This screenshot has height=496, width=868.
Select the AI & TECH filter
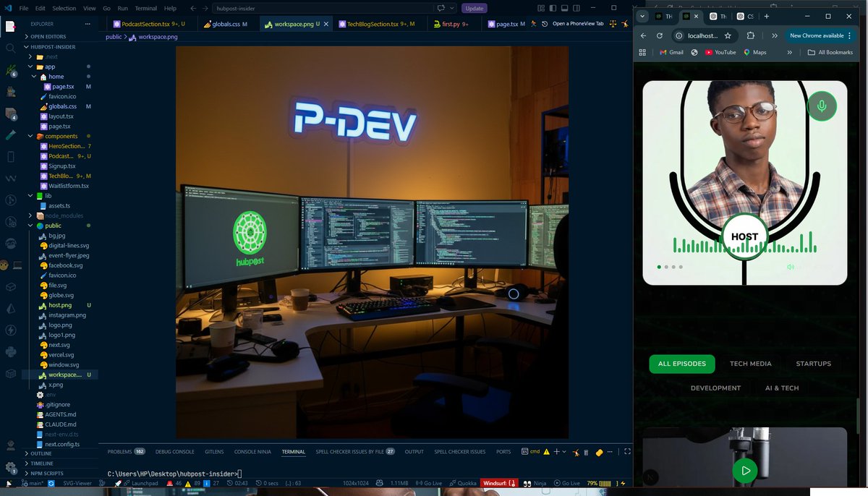[x=782, y=388]
